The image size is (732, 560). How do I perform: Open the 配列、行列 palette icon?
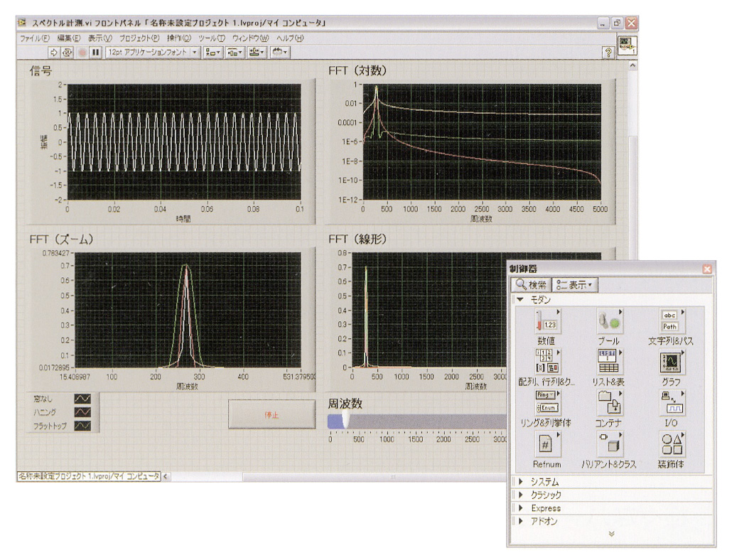pyautogui.click(x=547, y=362)
